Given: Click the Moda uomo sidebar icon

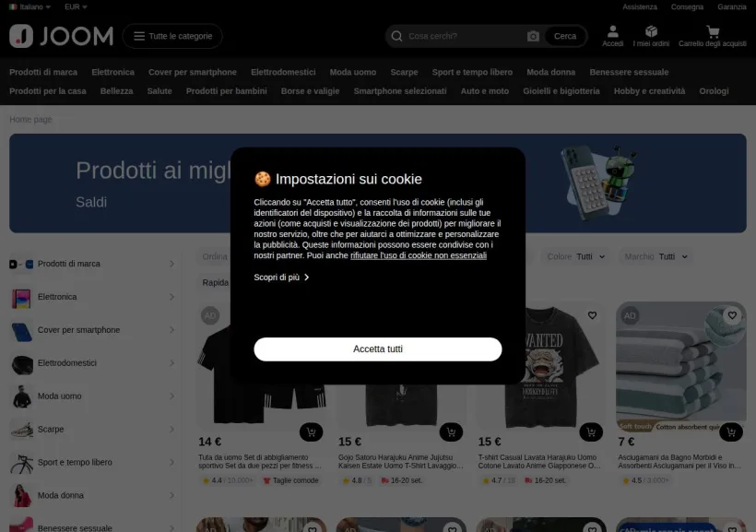Looking at the screenshot, I should (x=21, y=396).
